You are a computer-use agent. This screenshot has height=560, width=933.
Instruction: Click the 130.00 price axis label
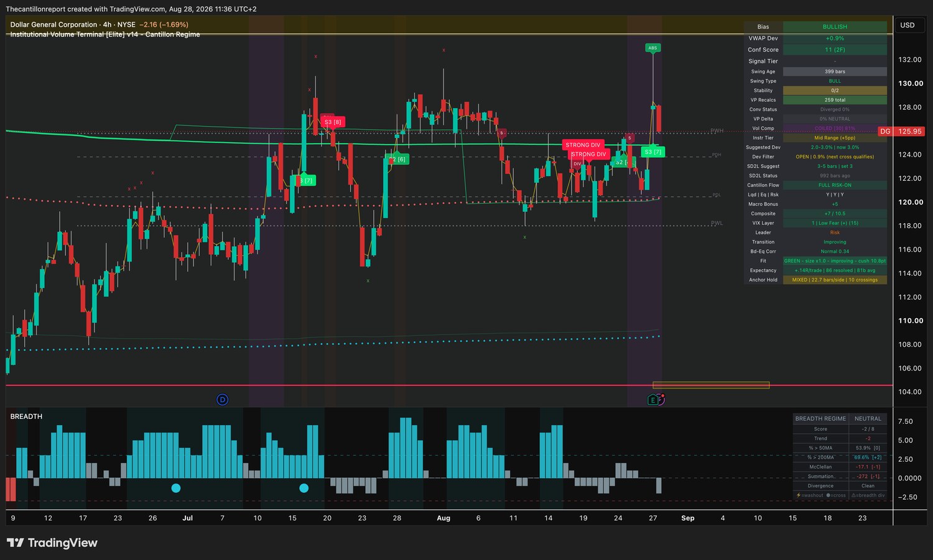(x=911, y=83)
